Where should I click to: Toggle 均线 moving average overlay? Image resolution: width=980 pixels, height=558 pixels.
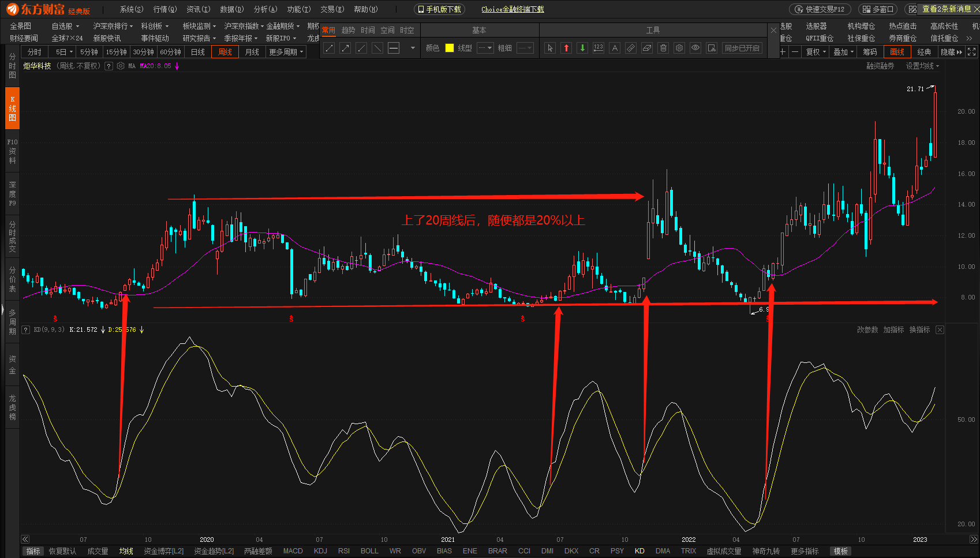coord(126,551)
